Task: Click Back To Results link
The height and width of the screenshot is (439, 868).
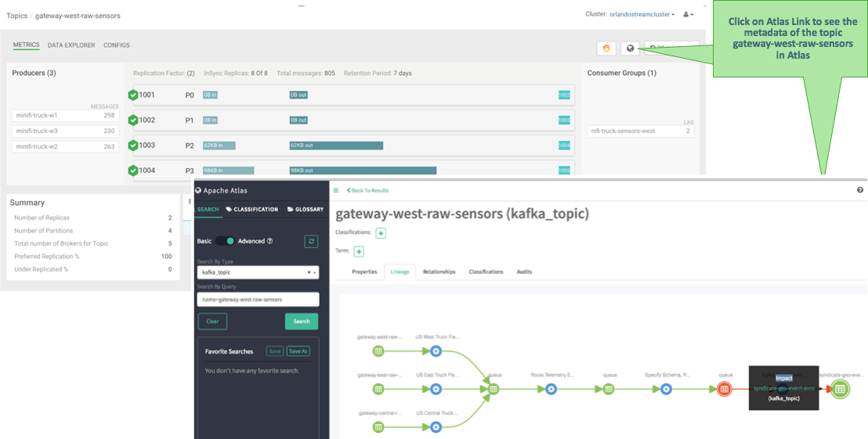Action: (367, 190)
